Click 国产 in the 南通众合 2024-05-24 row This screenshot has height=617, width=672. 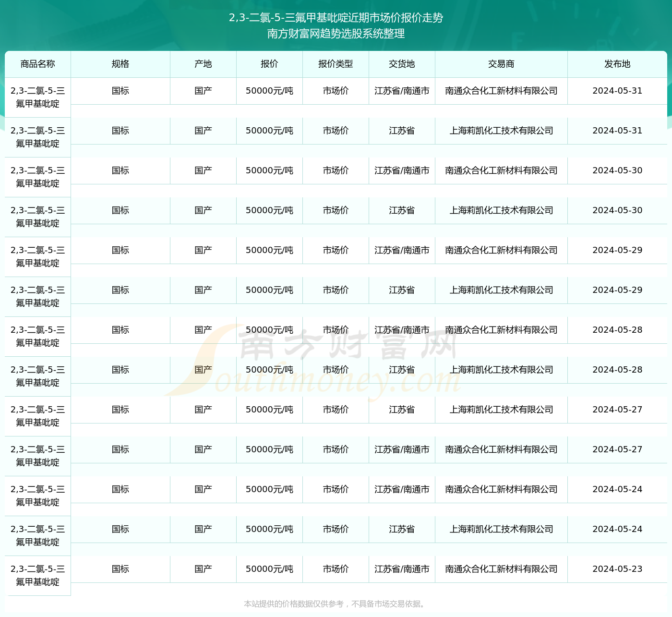coord(203,489)
